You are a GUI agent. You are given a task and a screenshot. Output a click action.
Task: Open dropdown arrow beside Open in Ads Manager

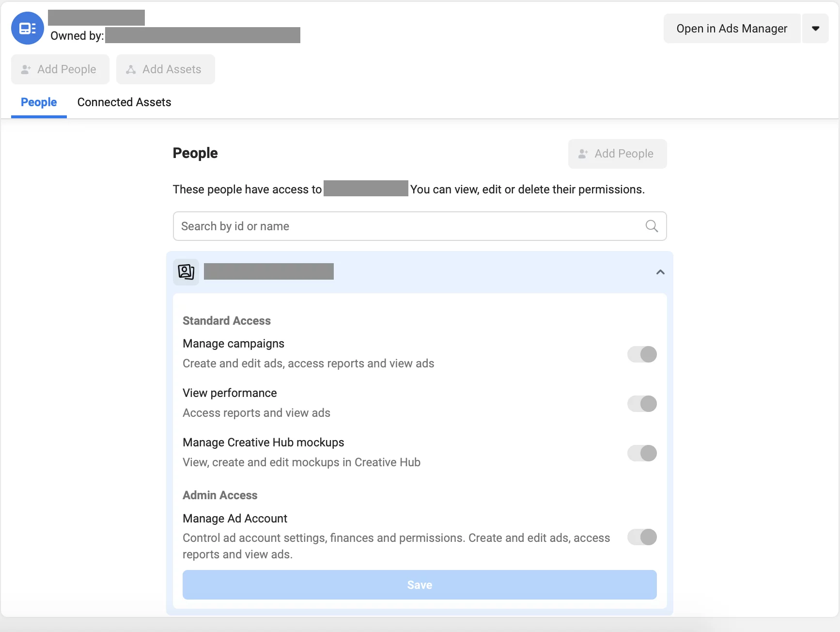pos(815,29)
